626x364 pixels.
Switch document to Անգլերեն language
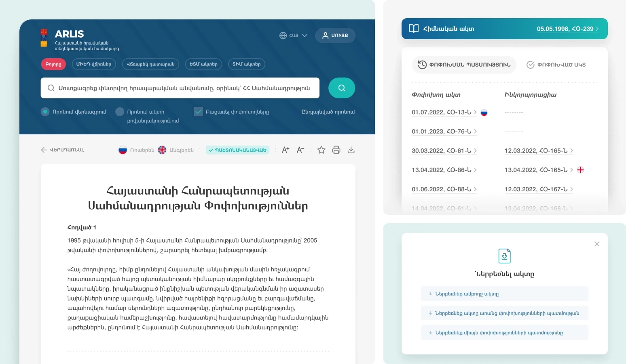tap(176, 150)
